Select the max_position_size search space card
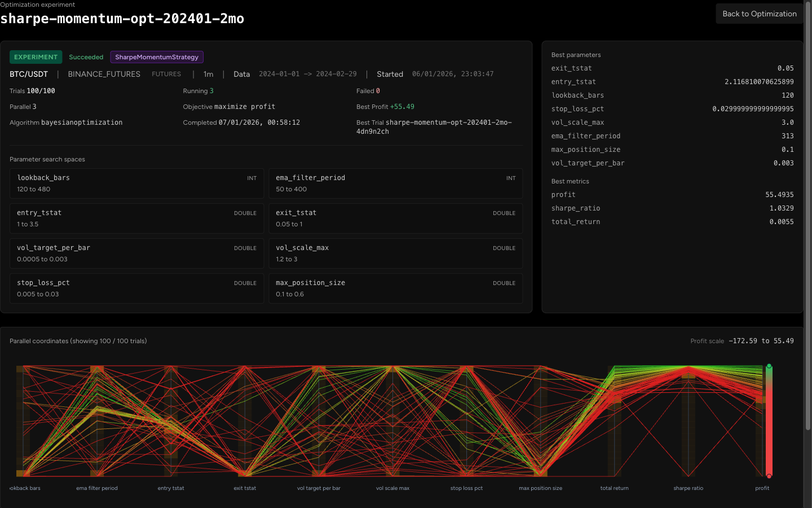Screen dimensions: 812x508 (x=395, y=288)
